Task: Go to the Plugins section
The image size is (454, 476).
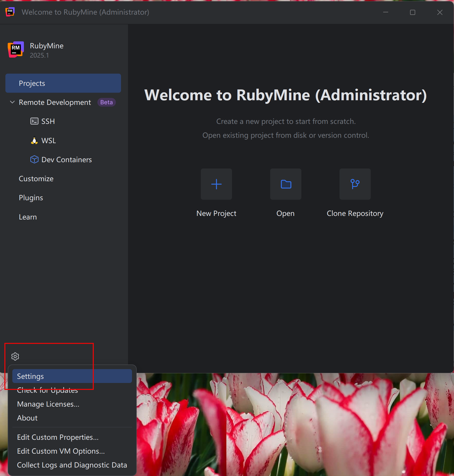Action: 31,198
